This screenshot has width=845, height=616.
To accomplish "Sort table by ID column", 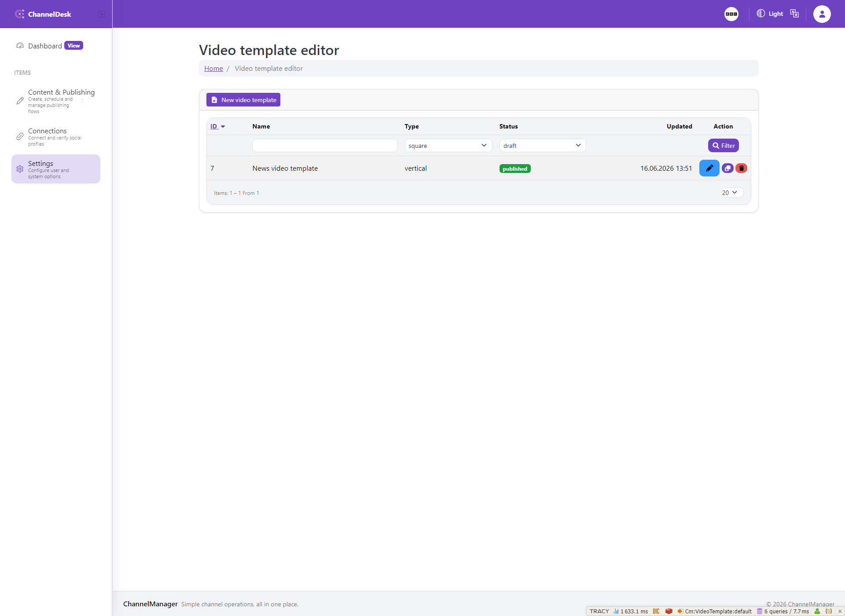I will 217,126.
